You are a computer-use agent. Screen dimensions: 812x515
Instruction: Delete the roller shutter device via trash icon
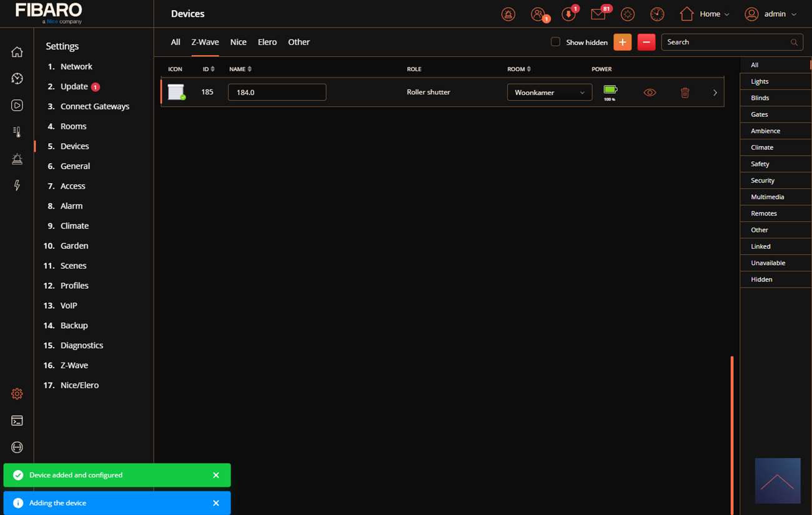685,92
